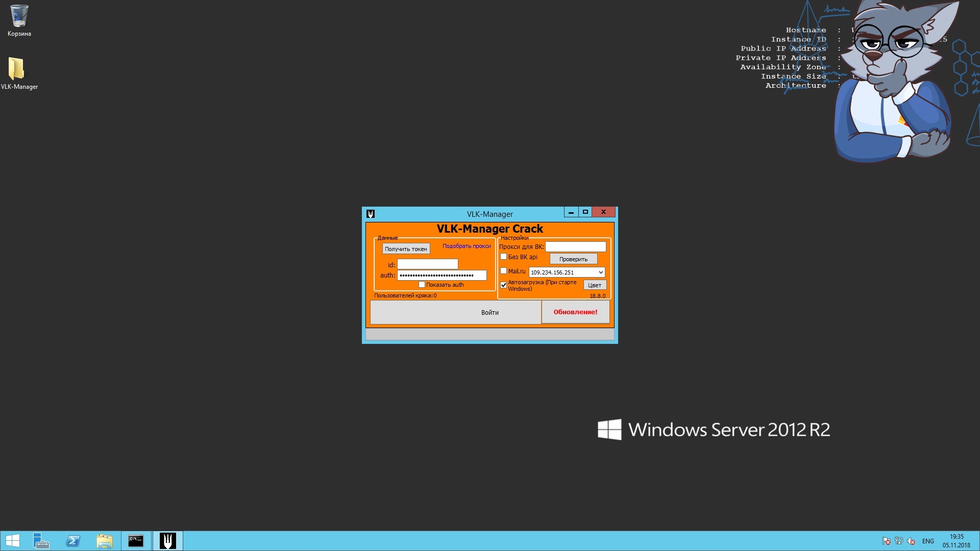The height and width of the screenshot is (551, 980).
Task: Maximize the VLK-Manager window
Action: click(x=585, y=212)
